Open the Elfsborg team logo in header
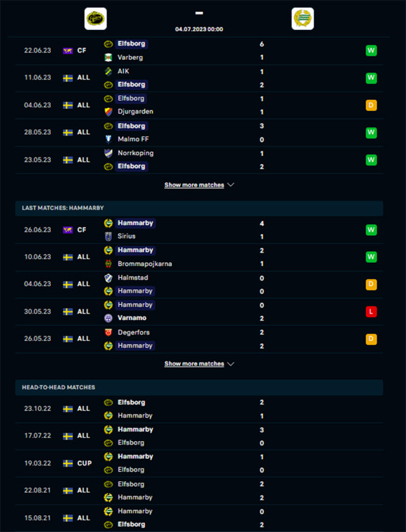Viewport: 406px width, 532px height. [95, 19]
